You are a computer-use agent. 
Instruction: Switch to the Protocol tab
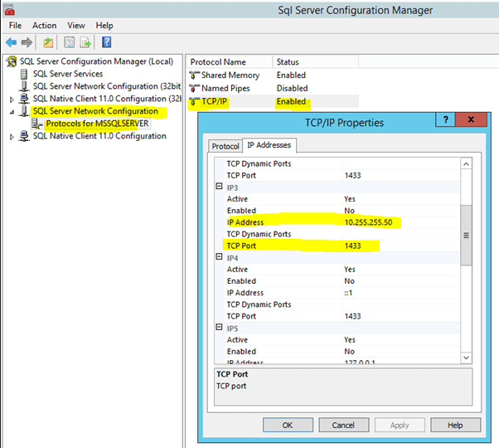pos(225,146)
